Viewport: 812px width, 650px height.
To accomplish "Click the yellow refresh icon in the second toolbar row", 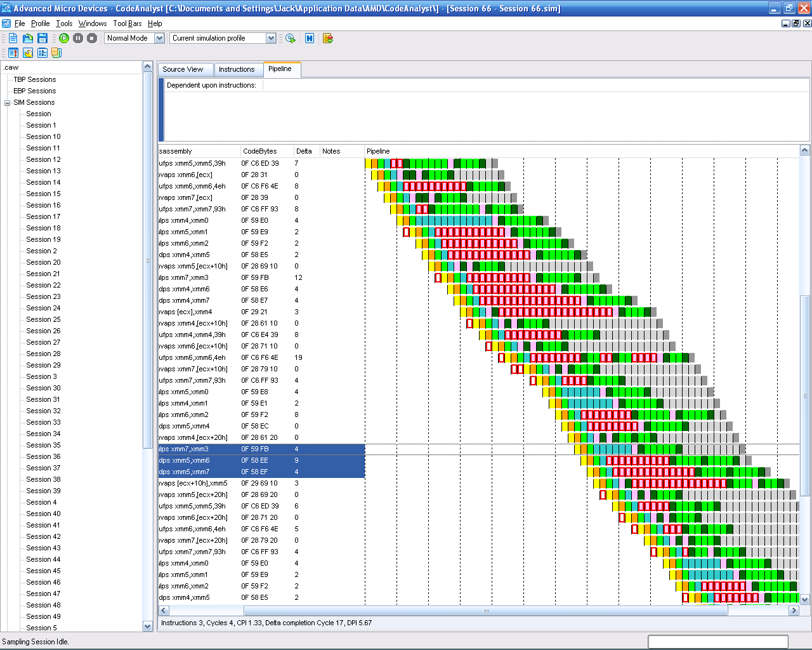I will tap(28, 53).
